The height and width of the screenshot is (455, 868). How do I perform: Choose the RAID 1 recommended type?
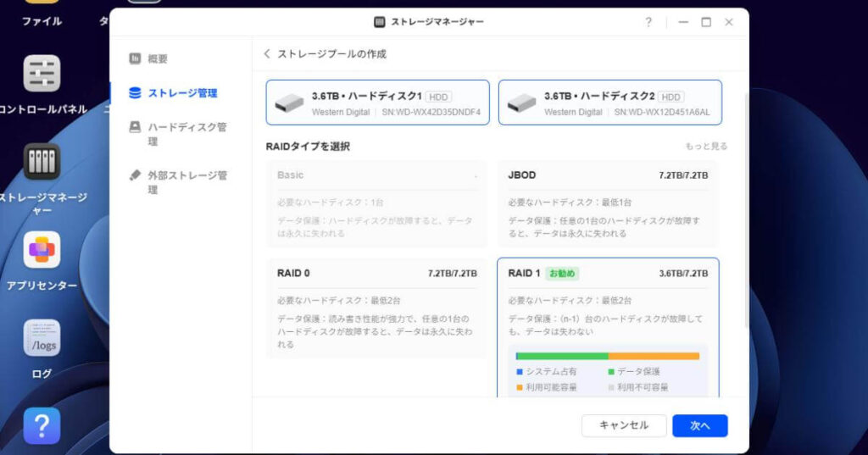[x=608, y=328]
